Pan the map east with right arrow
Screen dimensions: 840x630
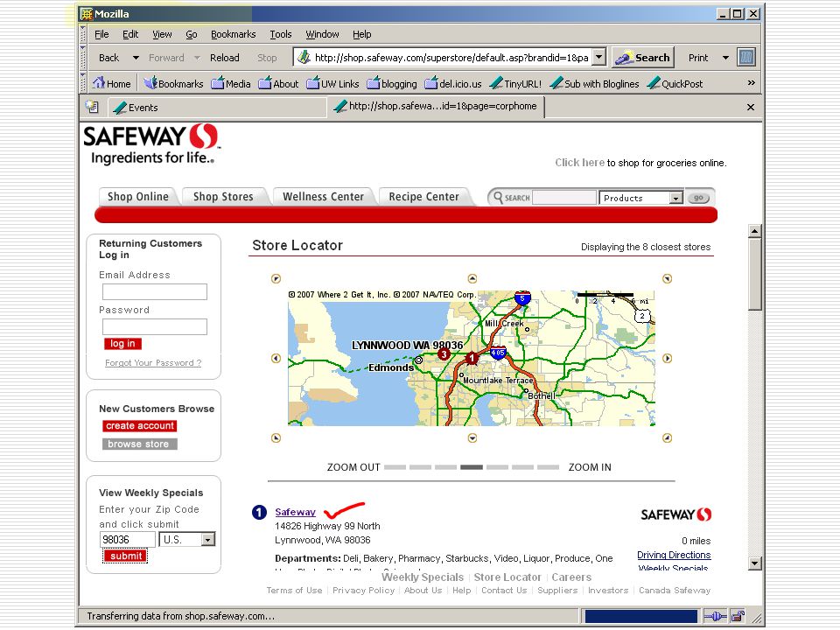pos(667,359)
